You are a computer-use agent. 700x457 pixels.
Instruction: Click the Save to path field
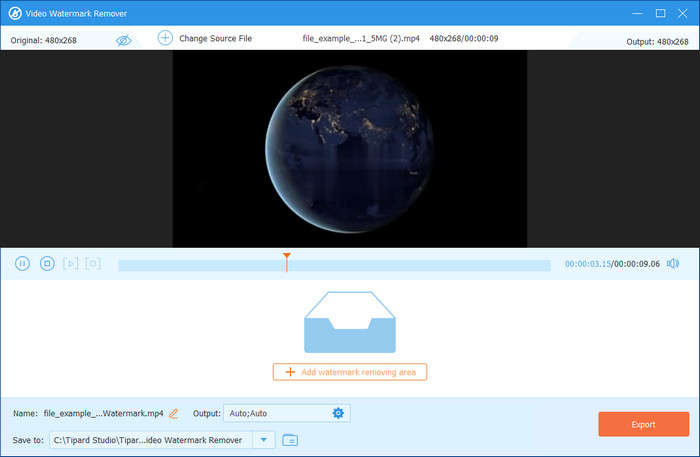(x=151, y=440)
